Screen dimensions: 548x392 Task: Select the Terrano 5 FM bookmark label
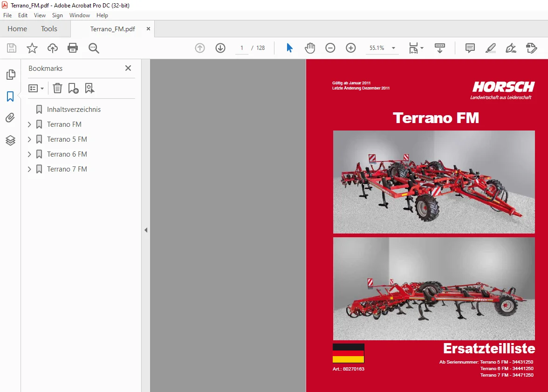[67, 139]
